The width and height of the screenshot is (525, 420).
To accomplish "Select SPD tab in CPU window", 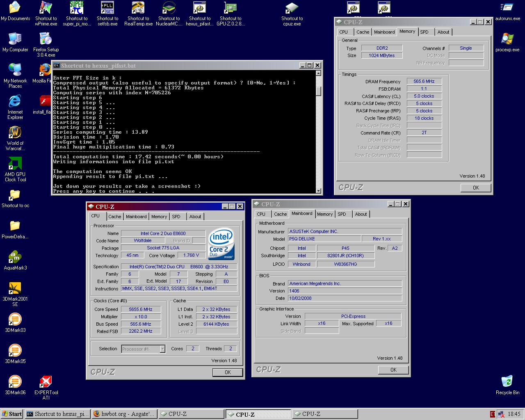I will (x=176, y=217).
